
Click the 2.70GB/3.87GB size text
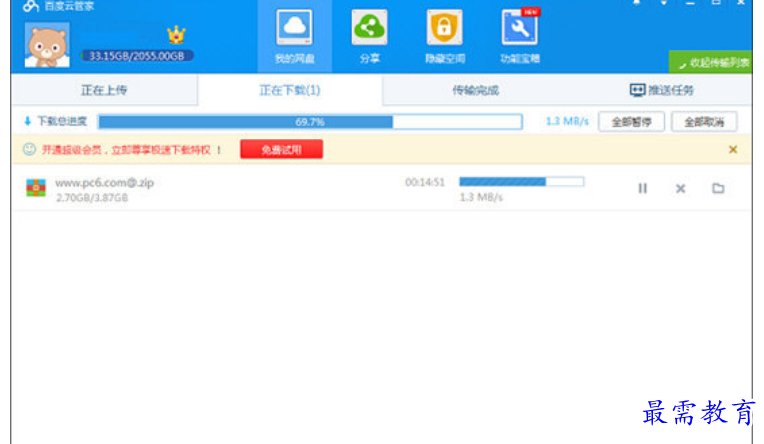92,198
